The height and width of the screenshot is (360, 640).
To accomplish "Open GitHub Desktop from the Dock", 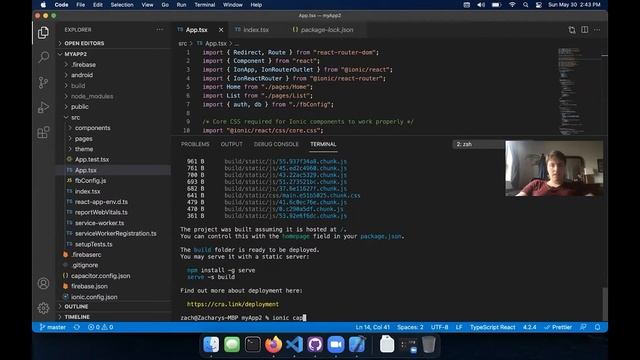I will point(315,344).
